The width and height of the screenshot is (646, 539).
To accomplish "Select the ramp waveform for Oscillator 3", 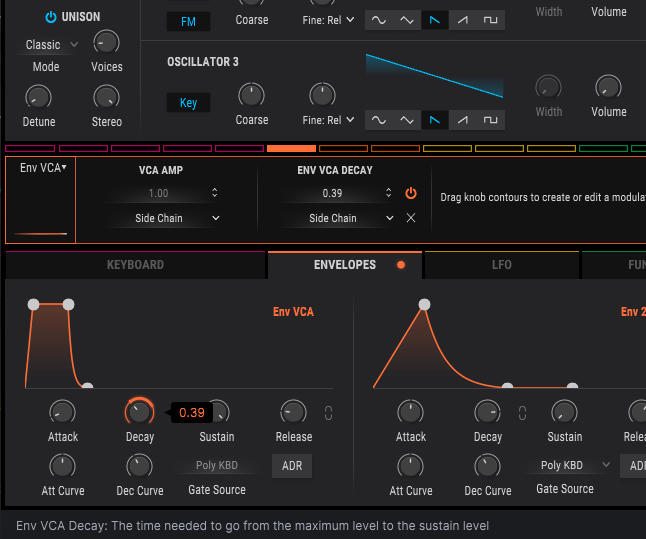I will click(463, 120).
